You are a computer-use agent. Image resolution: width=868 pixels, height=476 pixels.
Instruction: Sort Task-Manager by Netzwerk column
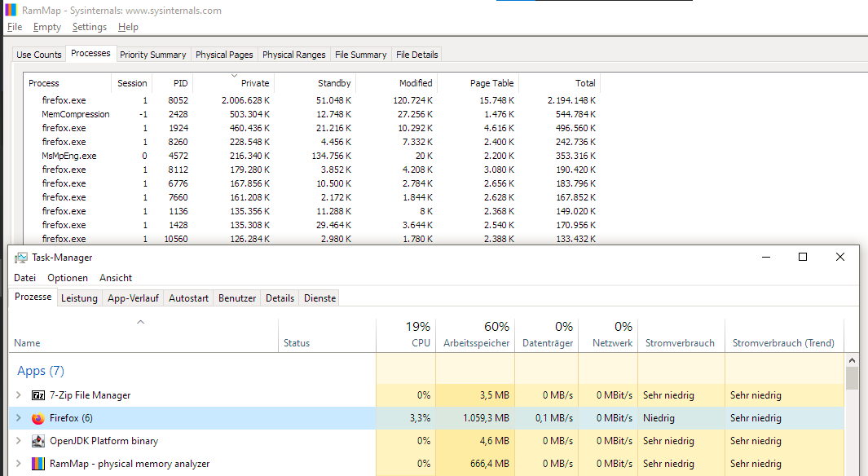pos(608,336)
